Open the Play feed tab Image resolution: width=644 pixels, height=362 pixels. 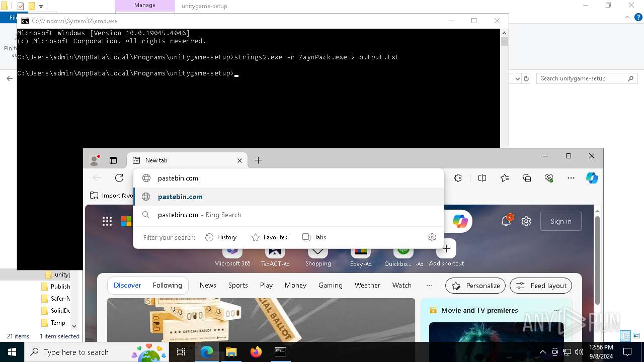click(266, 285)
